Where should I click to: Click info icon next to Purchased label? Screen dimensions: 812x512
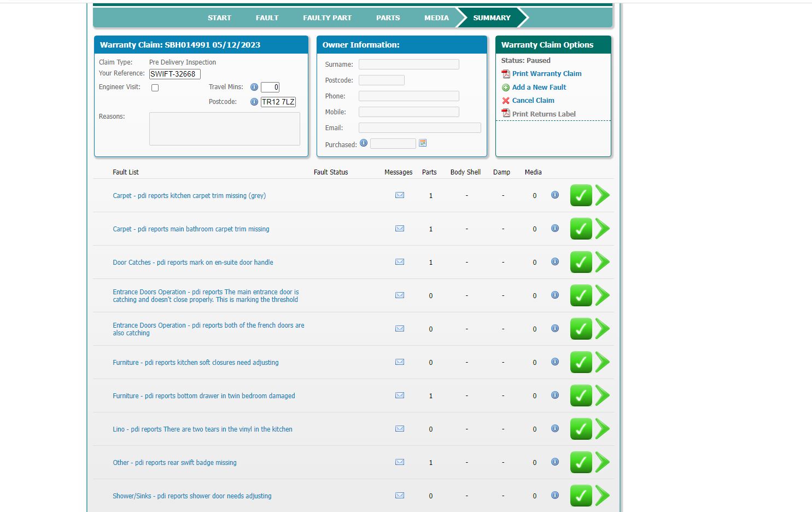(x=364, y=143)
